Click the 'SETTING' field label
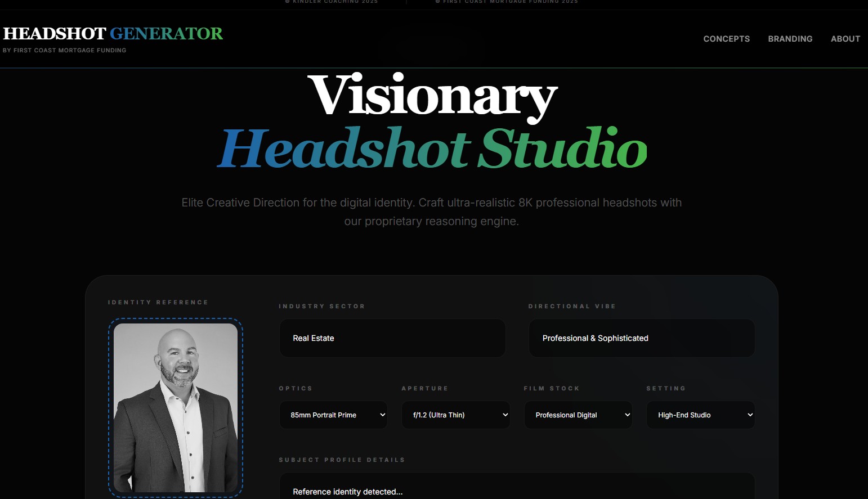Image resolution: width=868 pixels, height=499 pixels. (666, 389)
